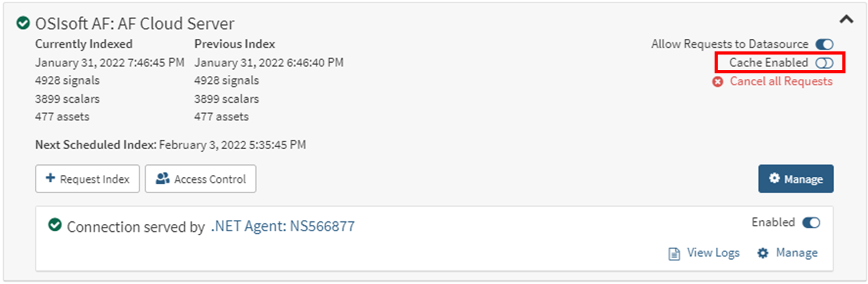Image resolution: width=868 pixels, height=284 pixels.
Task: Collapse the AF Cloud Server panel
Action: 846,19
